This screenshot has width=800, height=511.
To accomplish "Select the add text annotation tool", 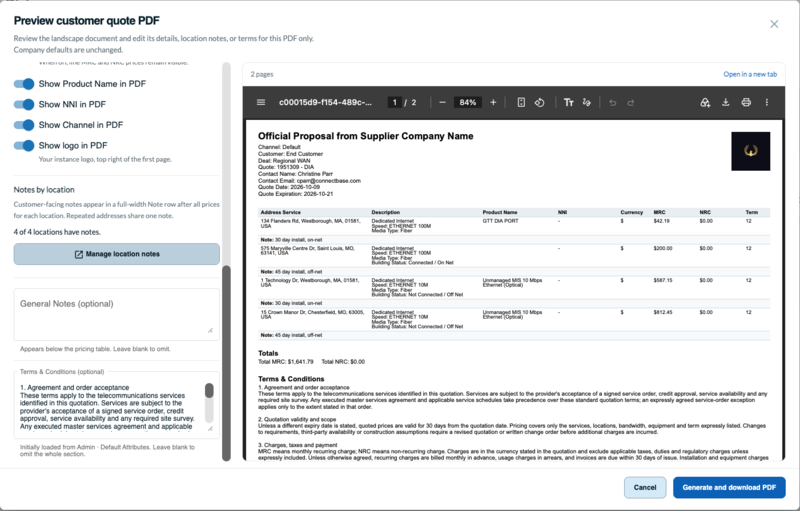I will [x=568, y=103].
